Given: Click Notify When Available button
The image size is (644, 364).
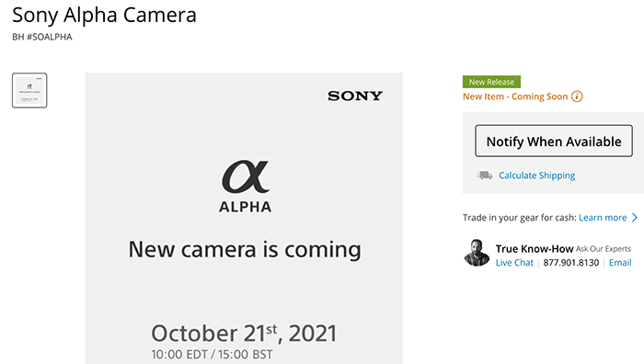Looking at the screenshot, I should pos(554,141).
